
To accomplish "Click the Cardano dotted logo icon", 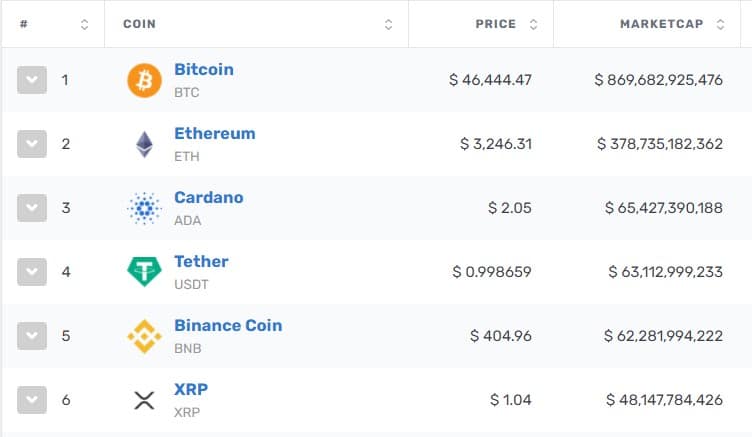I will (144, 208).
